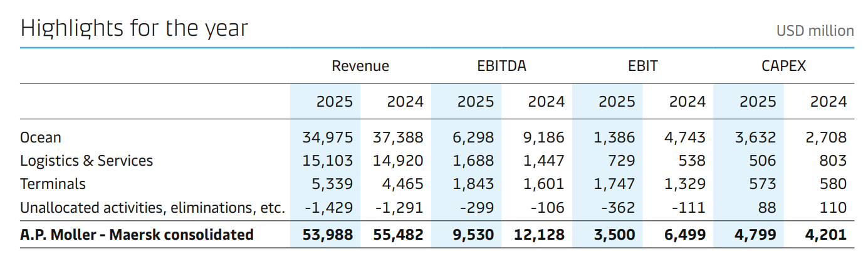868x263 pixels.
Task: Click Unallocated EBIT value -111
Action: [x=689, y=208]
